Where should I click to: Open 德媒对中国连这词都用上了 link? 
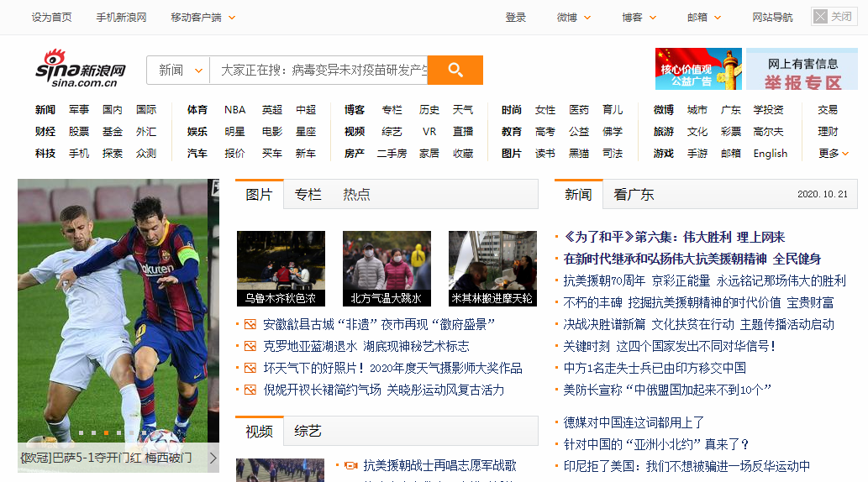[x=634, y=422]
